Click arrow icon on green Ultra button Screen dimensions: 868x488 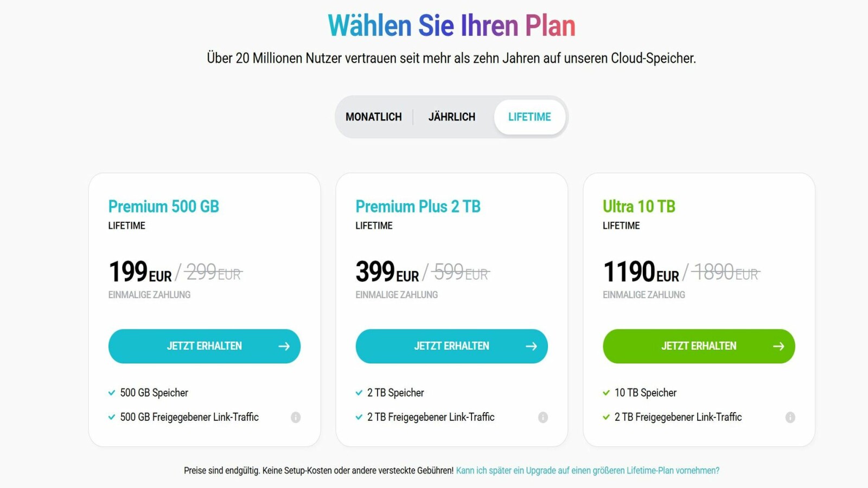click(x=779, y=346)
